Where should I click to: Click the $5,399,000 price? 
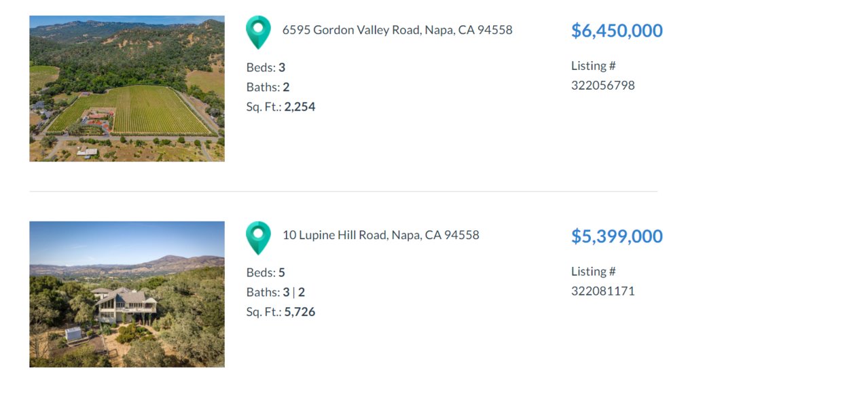point(617,236)
